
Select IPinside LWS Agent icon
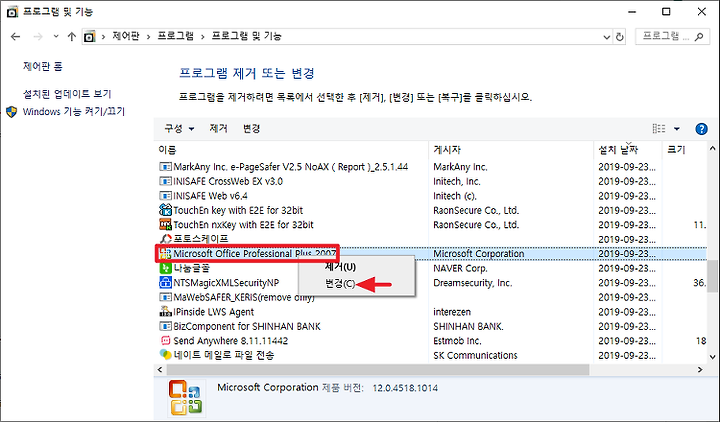coord(165,312)
